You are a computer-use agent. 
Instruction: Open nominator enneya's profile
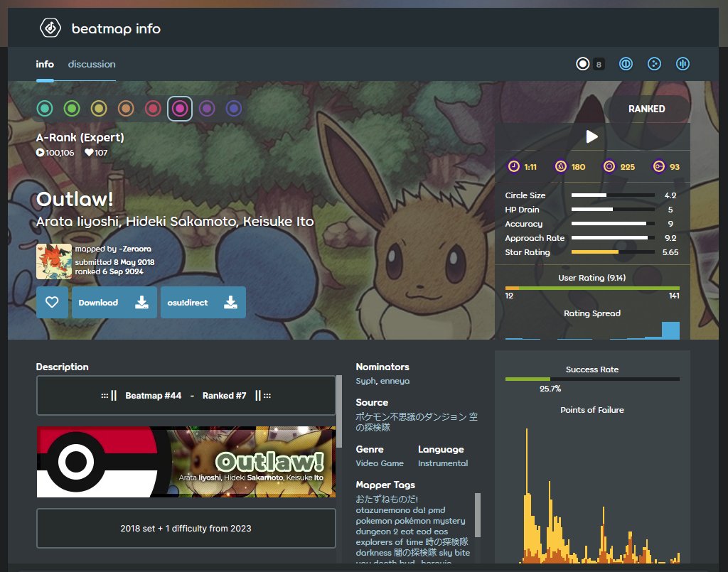[395, 381]
